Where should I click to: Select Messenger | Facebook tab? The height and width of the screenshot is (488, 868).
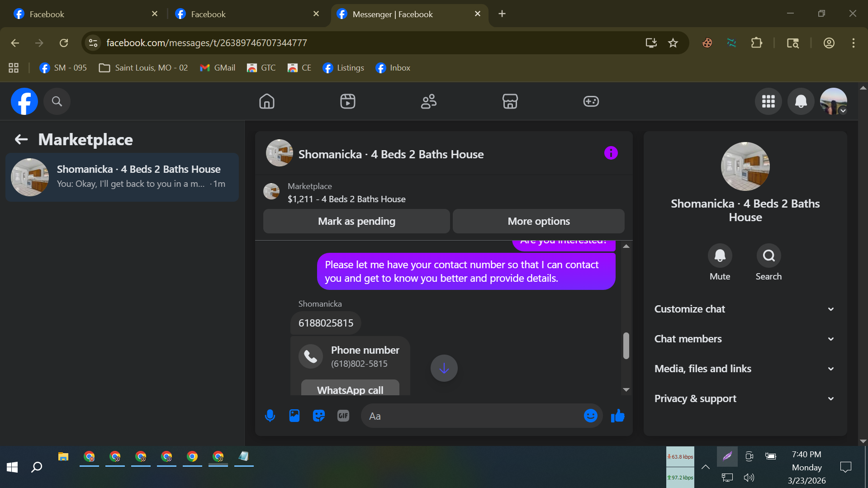(x=409, y=14)
